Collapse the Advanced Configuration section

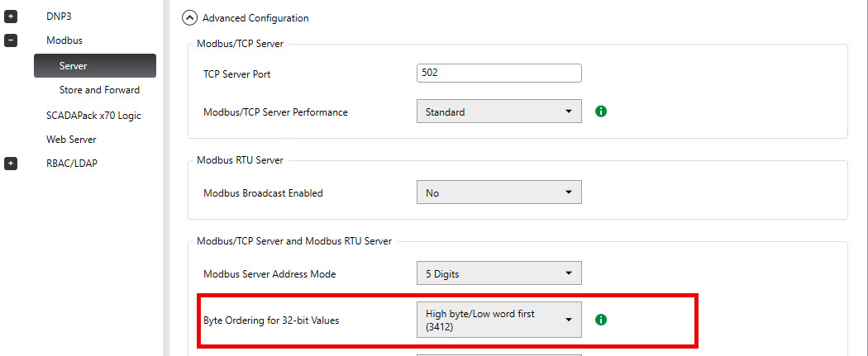coord(189,18)
